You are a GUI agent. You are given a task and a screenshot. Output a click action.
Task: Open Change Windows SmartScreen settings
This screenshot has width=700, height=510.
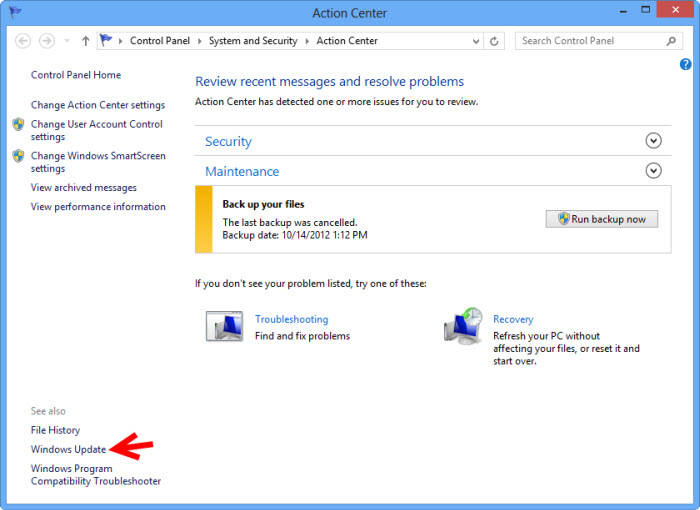(x=98, y=162)
